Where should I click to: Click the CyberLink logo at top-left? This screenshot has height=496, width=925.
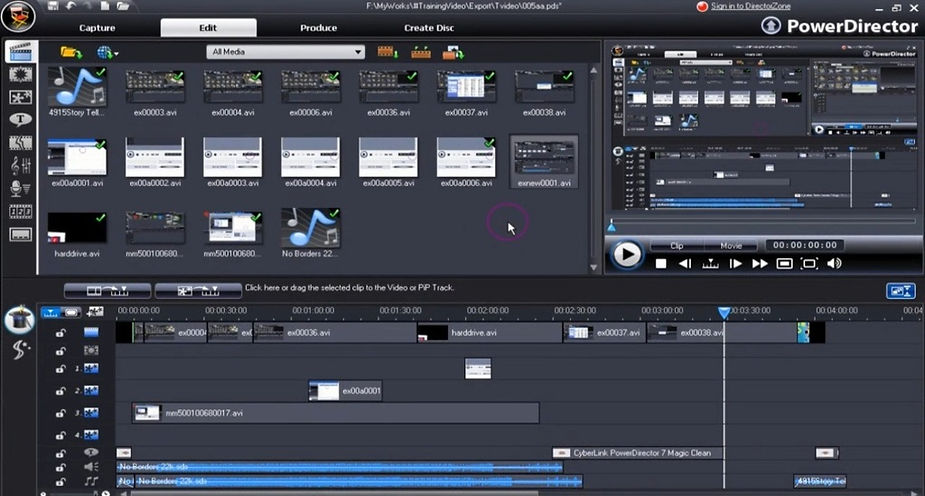coord(18,16)
